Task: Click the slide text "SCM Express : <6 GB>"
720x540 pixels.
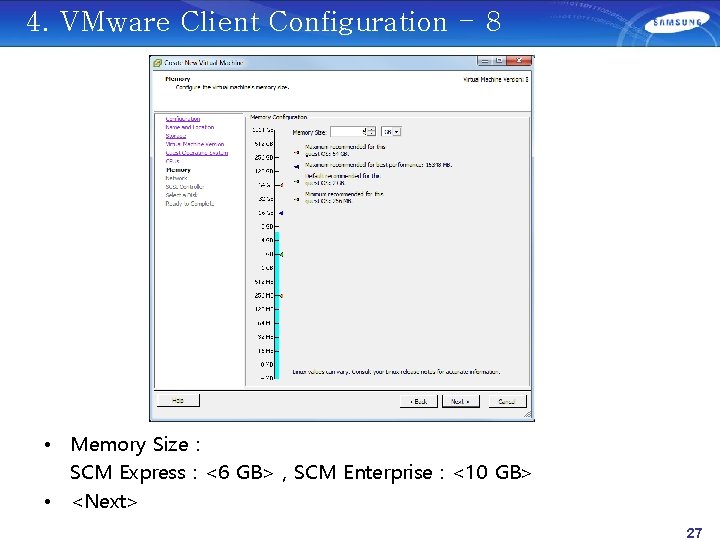Action: [172, 472]
